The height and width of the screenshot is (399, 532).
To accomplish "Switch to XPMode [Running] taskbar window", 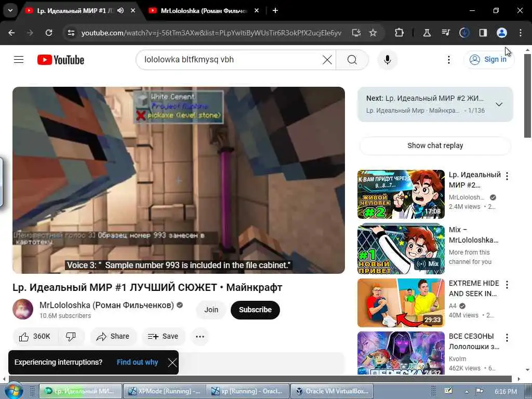I will (x=164, y=391).
